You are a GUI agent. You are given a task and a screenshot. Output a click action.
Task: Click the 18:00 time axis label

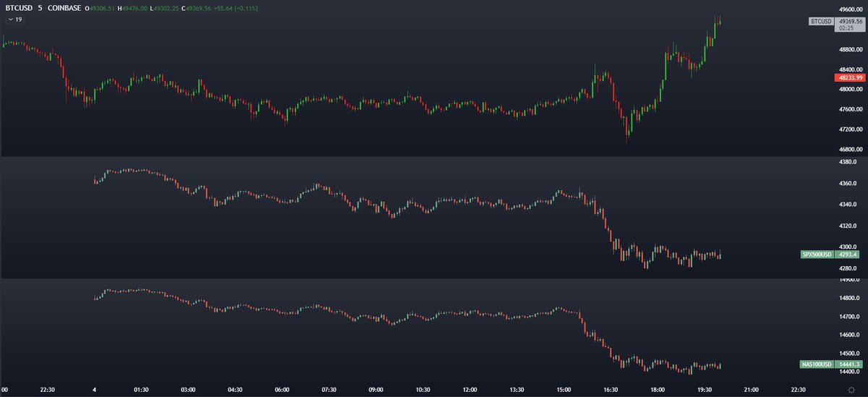tap(658, 389)
